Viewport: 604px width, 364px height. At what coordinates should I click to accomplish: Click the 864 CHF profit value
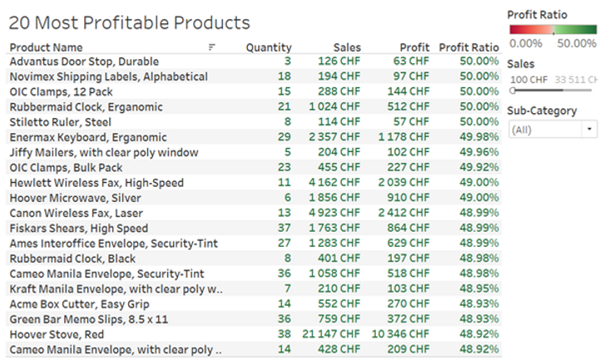[408, 228]
